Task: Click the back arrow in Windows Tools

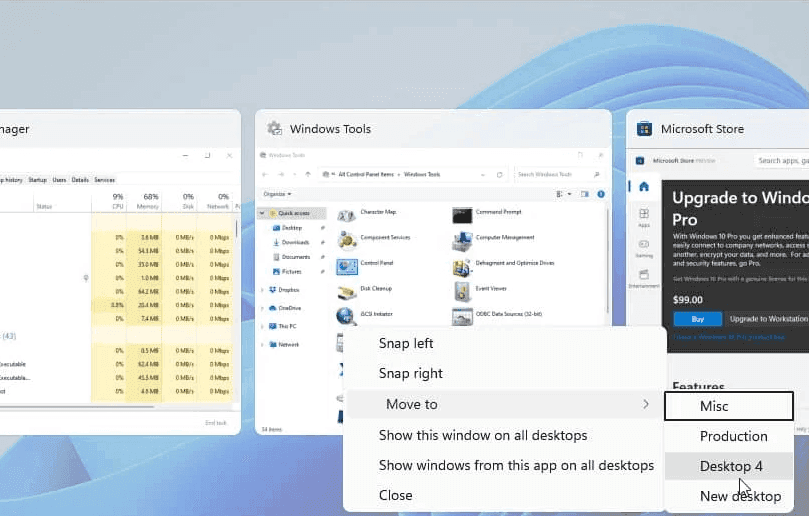Action: click(265, 174)
